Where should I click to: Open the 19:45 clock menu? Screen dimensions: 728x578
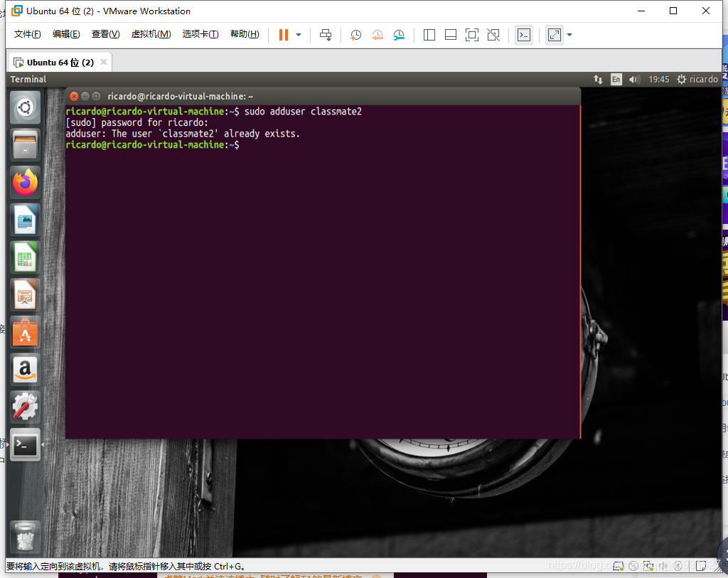[659, 80]
